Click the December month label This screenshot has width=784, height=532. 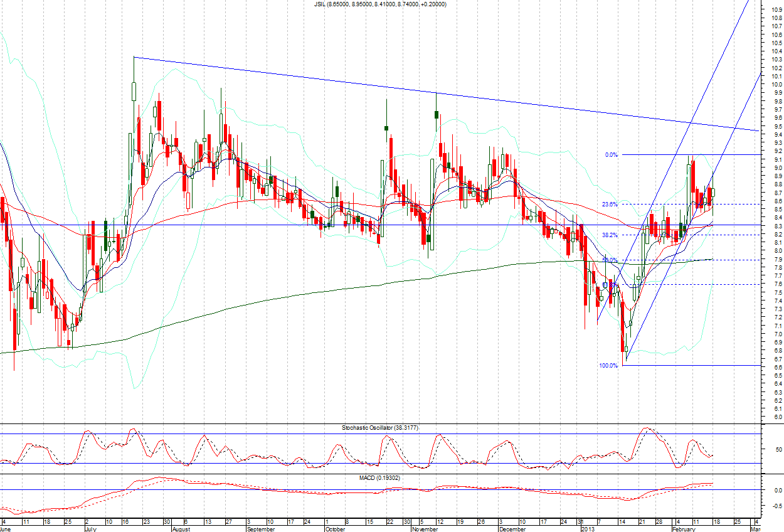click(511, 529)
